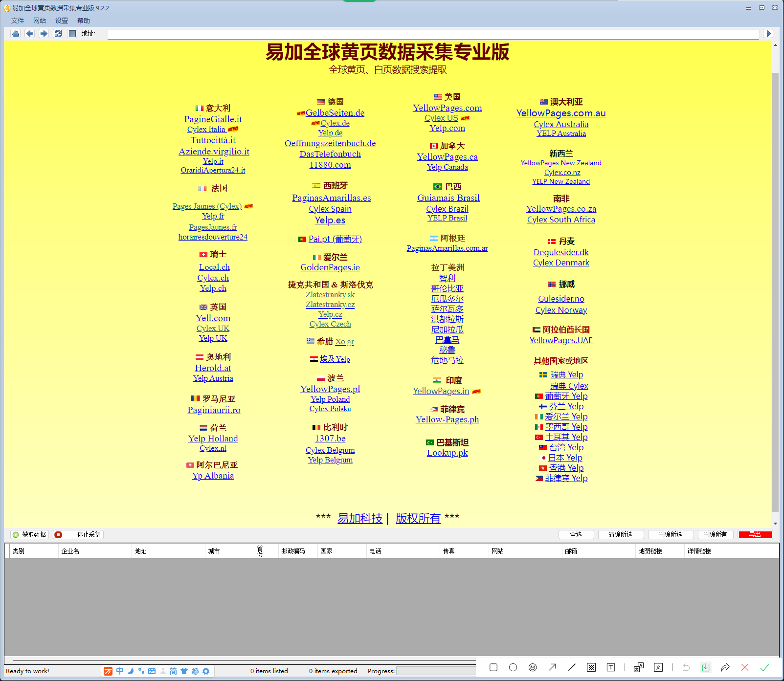Open the 设置 menu
This screenshot has width=784, height=681.
click(x=62, y=21)
